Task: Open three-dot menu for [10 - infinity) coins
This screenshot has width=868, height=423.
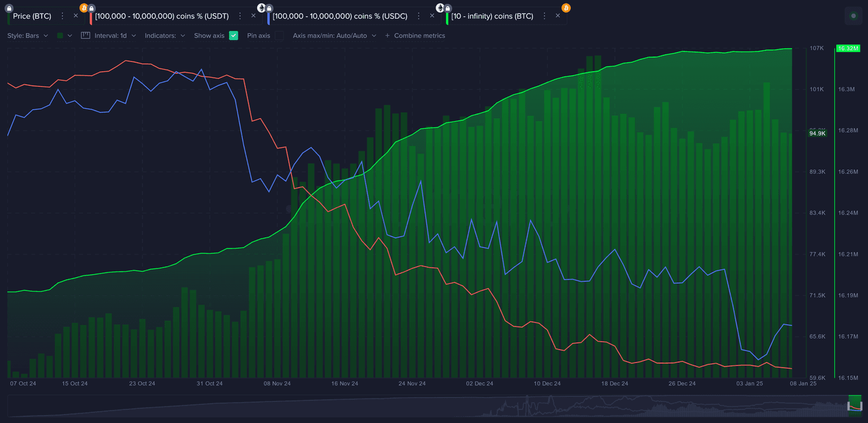Action: (545, 16)
